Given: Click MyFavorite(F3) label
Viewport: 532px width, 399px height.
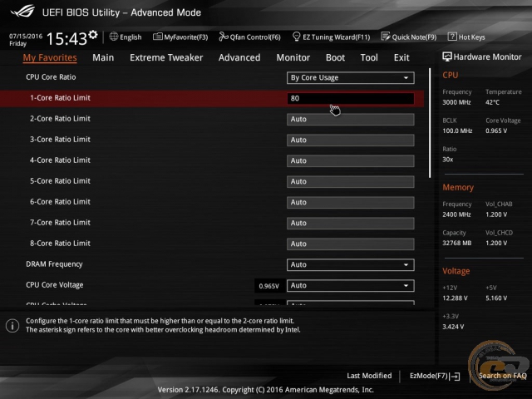Looking at the screenshot, I should click(x=186, y=37).
